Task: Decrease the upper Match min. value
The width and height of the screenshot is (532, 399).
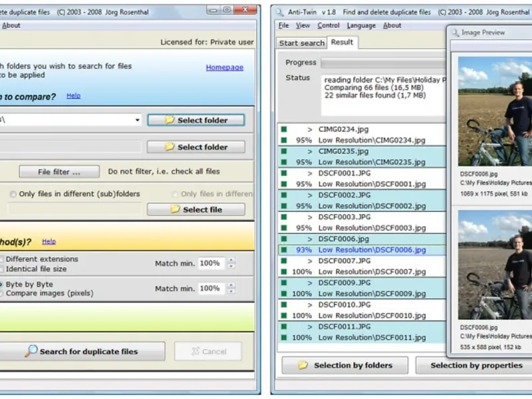Action: 231,267
